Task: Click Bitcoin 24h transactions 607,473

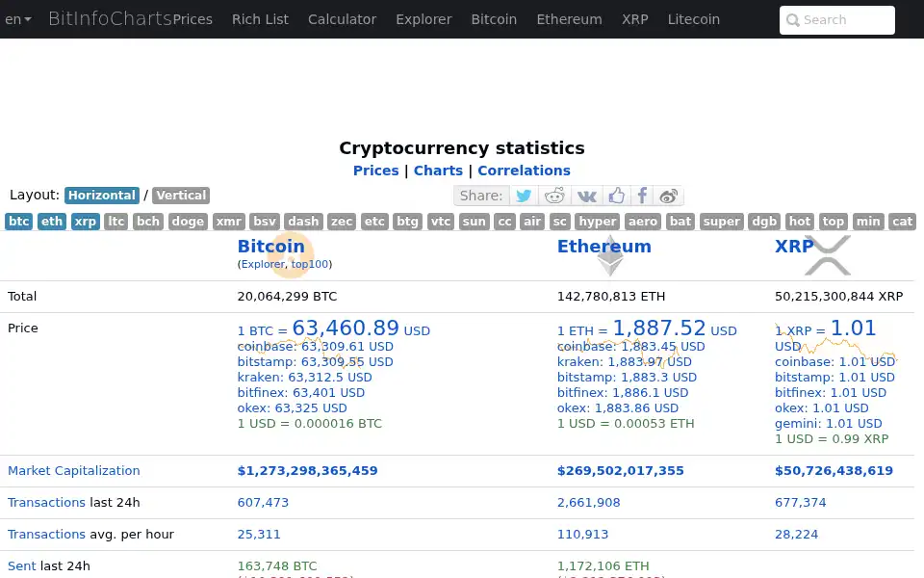Action: (263, 503)
